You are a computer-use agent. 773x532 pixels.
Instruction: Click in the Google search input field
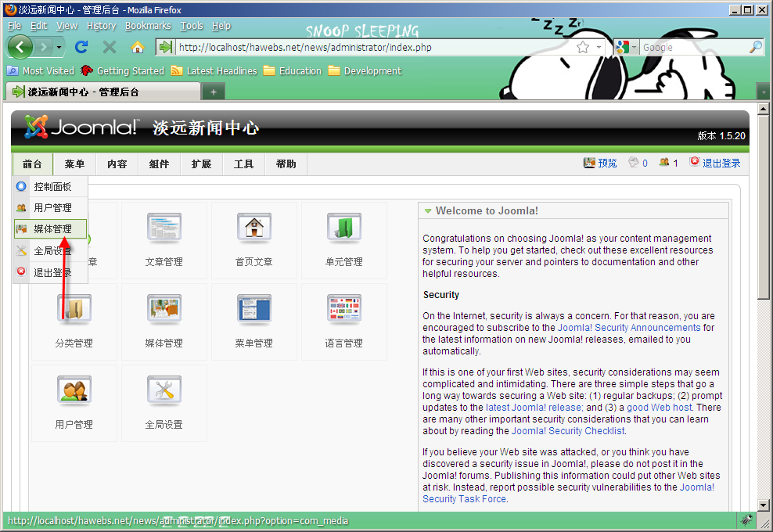click(692, 47)
